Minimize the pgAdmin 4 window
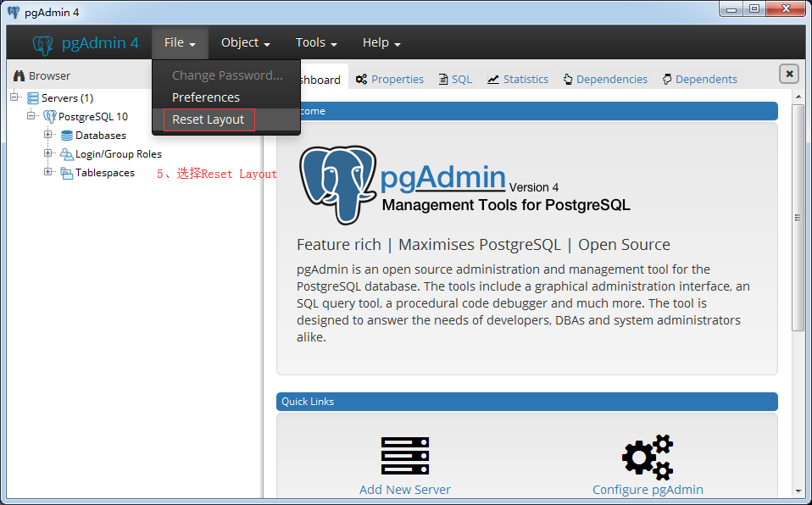The width and height of the screenshot is (812, 505). click(731, 8)
